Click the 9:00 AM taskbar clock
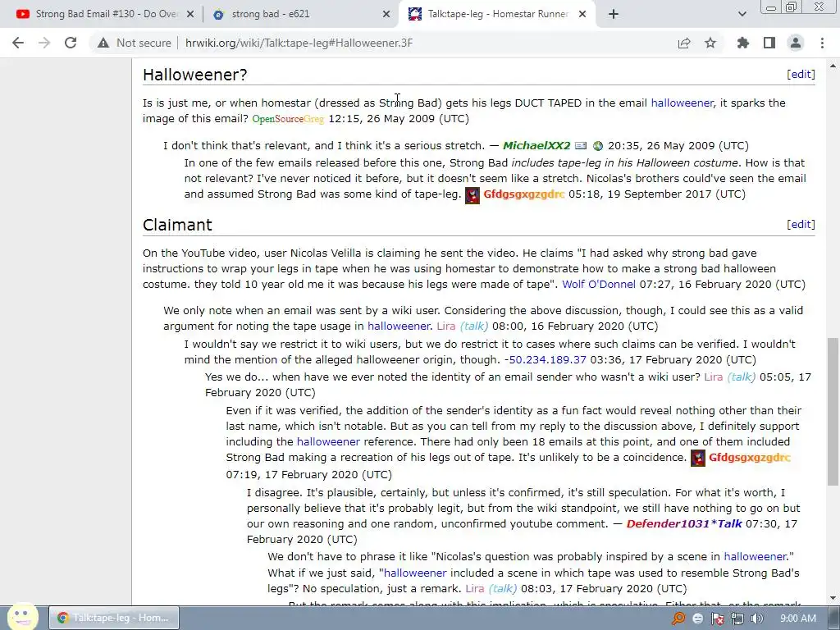 point(797,619)
